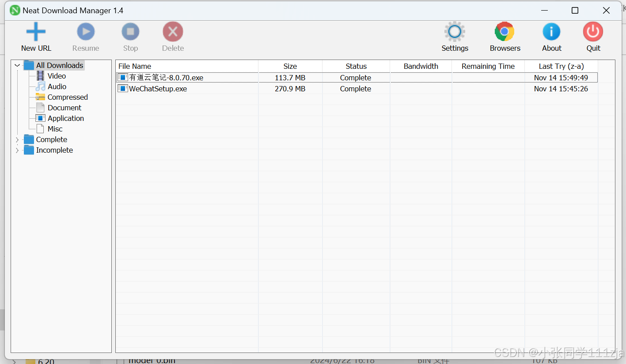Select Video category label
626x364 pixels.
click(57, 76)
